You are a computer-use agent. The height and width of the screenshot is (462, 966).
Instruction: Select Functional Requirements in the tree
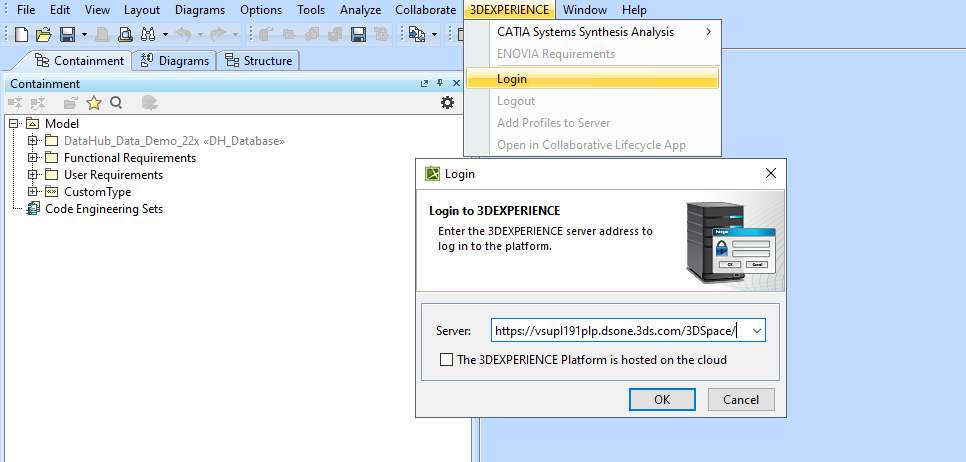130,158
